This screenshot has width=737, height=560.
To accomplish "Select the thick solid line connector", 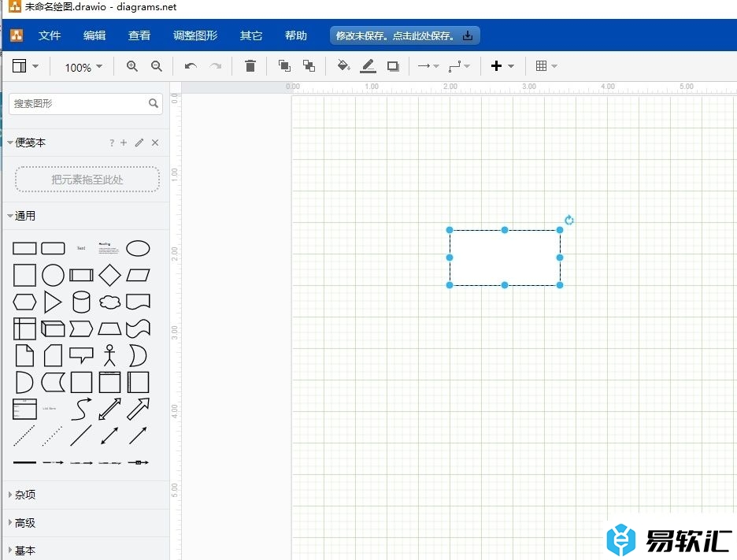I will (x=24, y=462).
